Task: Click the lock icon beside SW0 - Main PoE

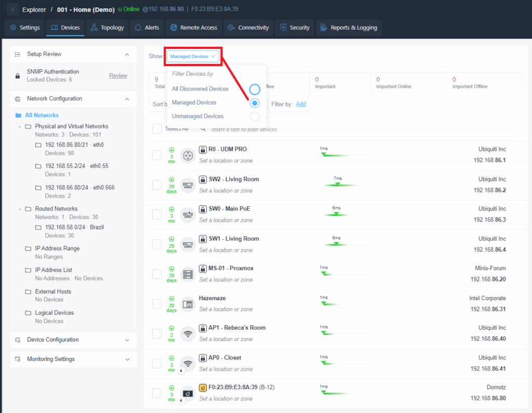Action: [x=203, y=209]
